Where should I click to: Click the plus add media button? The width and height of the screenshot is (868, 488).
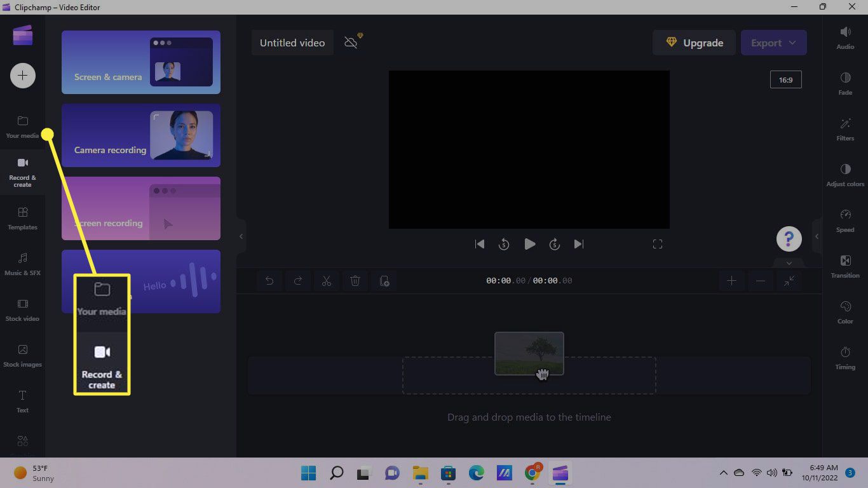point(22,76)
